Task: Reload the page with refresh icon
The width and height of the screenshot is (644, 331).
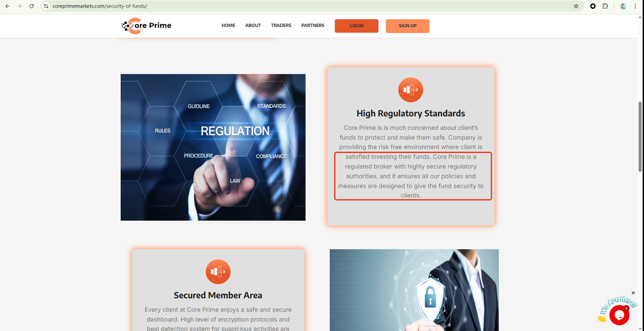Action: click(x=31, y=6)
